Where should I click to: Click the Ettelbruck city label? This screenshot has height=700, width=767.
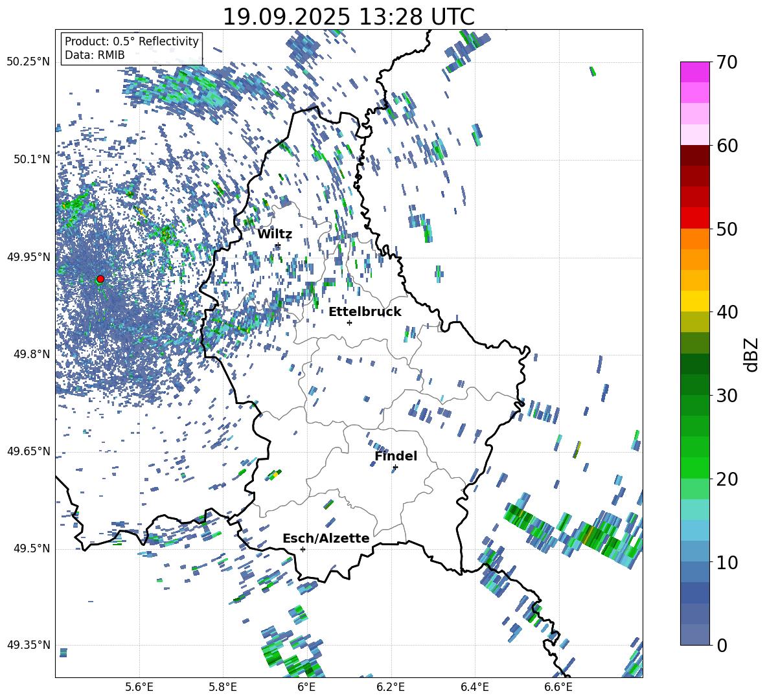coord(365,312)
